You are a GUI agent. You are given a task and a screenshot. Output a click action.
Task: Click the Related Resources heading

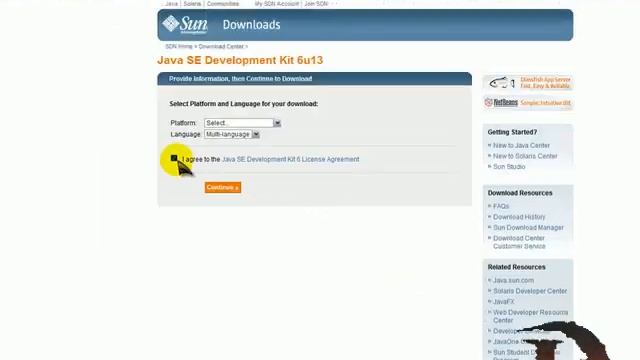[516, 267]
